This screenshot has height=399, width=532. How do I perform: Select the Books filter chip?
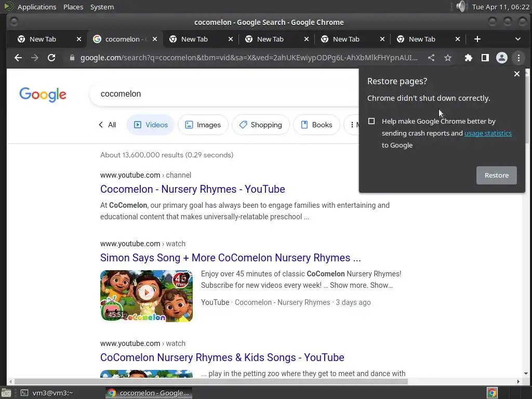point(316,125)
